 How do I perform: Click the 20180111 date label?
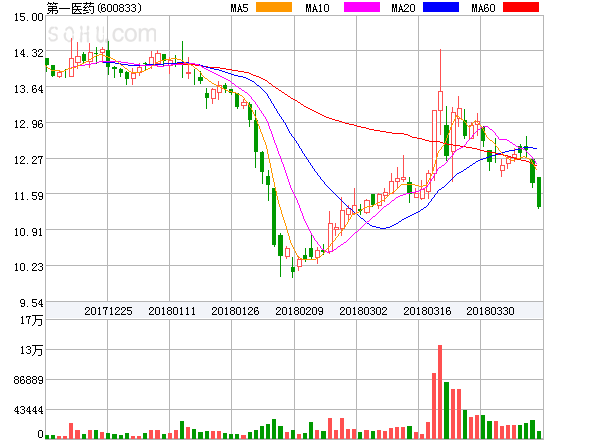[172, 311]
